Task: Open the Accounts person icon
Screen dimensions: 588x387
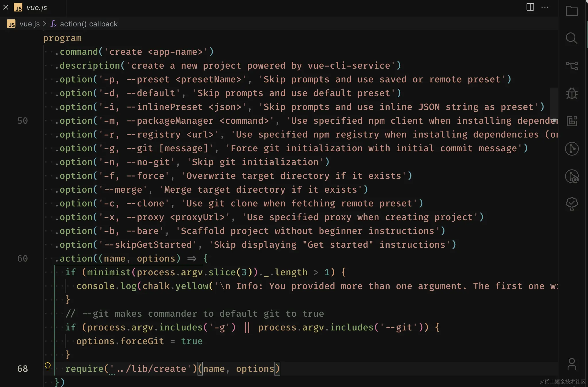Action: click(x=572, y=364)
